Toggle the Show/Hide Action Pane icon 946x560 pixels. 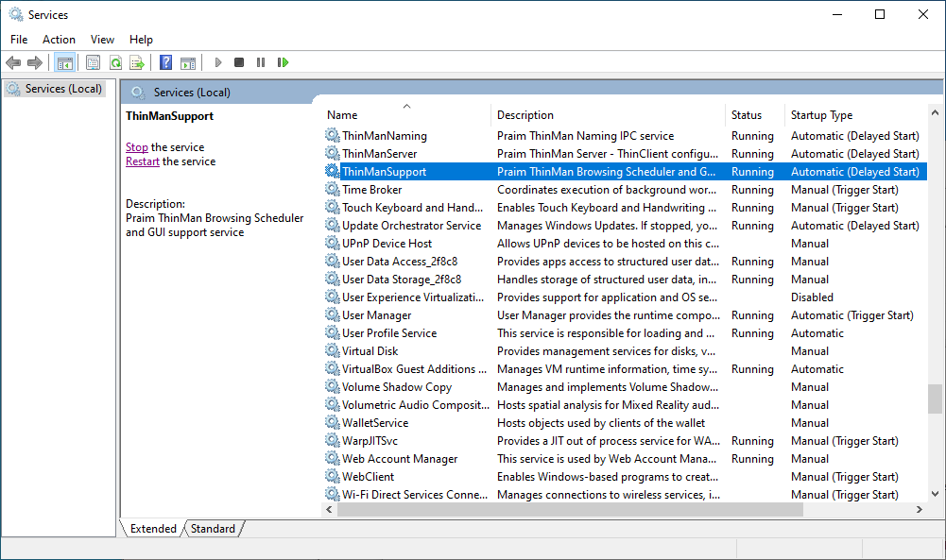188,62
